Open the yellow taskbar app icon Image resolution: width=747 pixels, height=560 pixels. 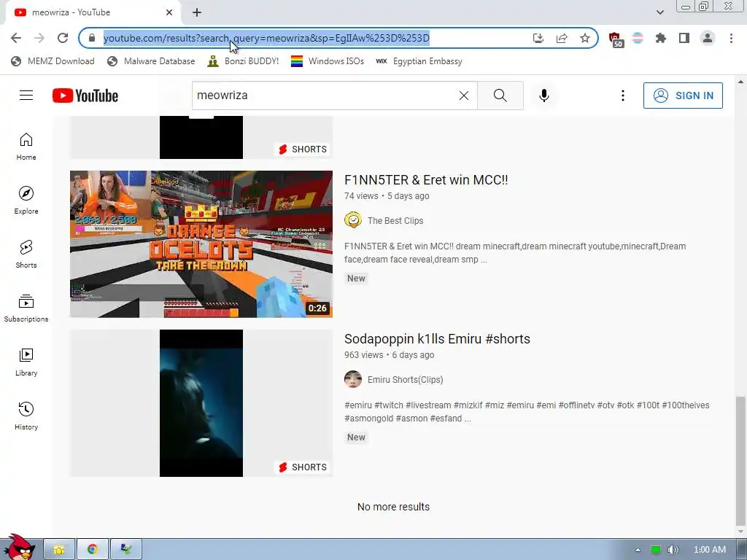click(x=59, y=550)
